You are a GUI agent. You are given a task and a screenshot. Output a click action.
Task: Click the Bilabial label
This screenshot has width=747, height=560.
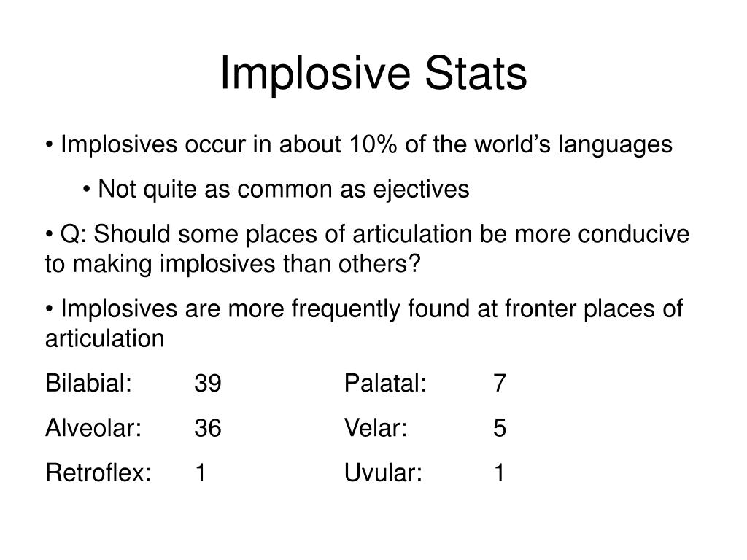(88, 383)
